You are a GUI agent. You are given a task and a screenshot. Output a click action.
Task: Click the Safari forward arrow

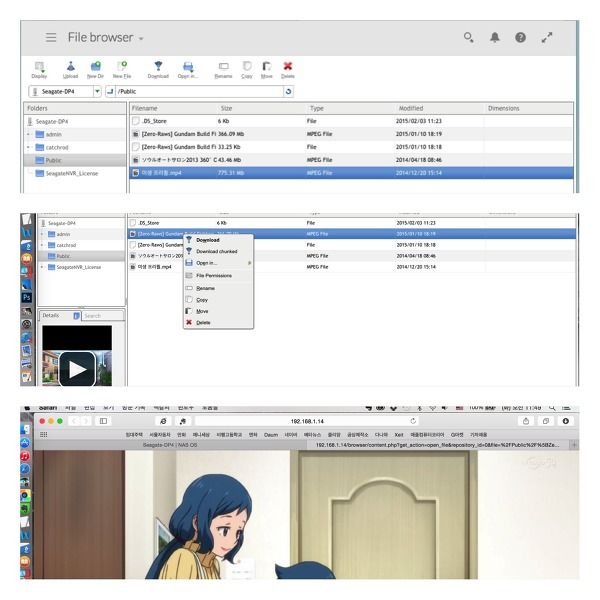click(x=86, y=421)
